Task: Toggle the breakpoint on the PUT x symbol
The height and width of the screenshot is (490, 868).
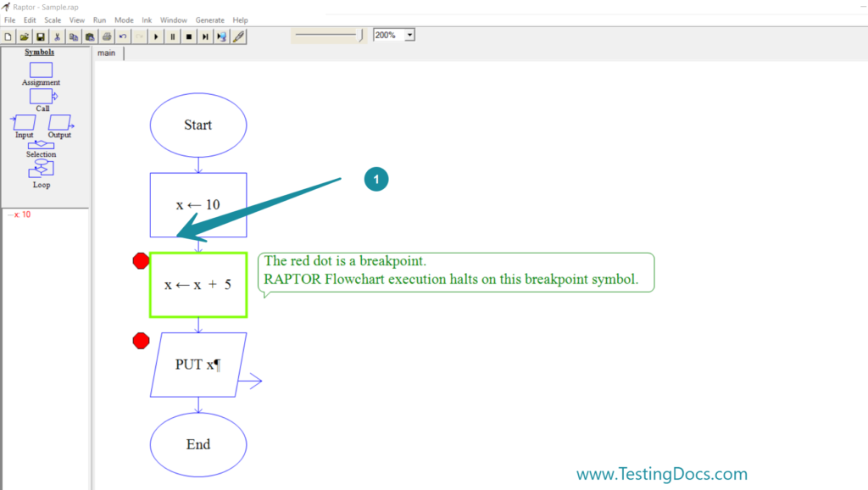Action: [x=140, y=340]
